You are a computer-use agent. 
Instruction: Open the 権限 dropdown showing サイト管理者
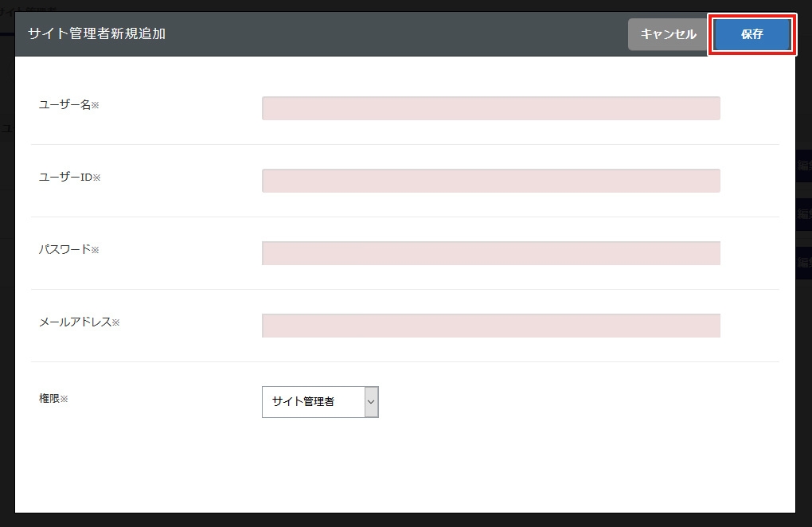pos(320,402)
